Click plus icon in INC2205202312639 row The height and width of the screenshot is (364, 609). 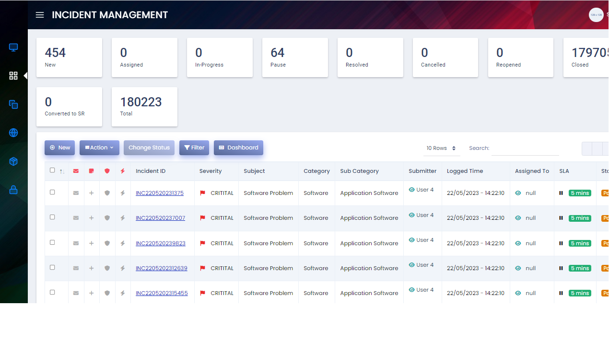pyautogui.click(x=92, y=268)
